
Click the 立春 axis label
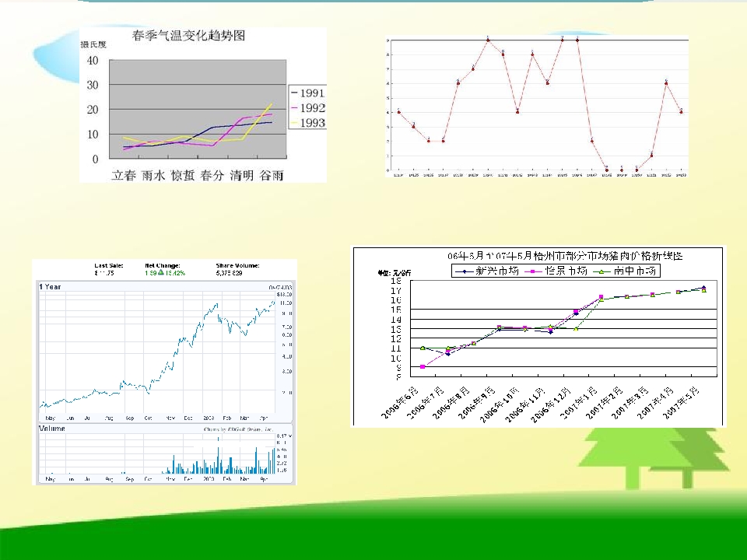tap(124, 175)
